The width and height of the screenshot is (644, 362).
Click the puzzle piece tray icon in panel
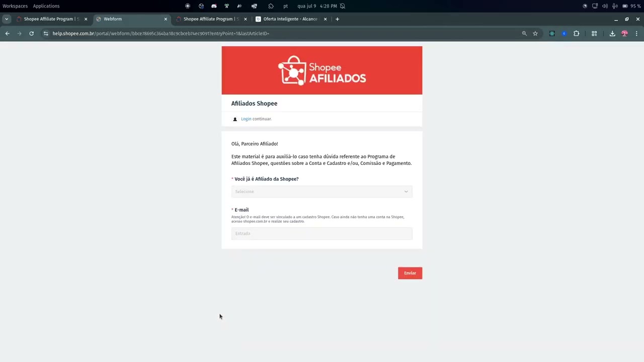[x=271, y=6]
